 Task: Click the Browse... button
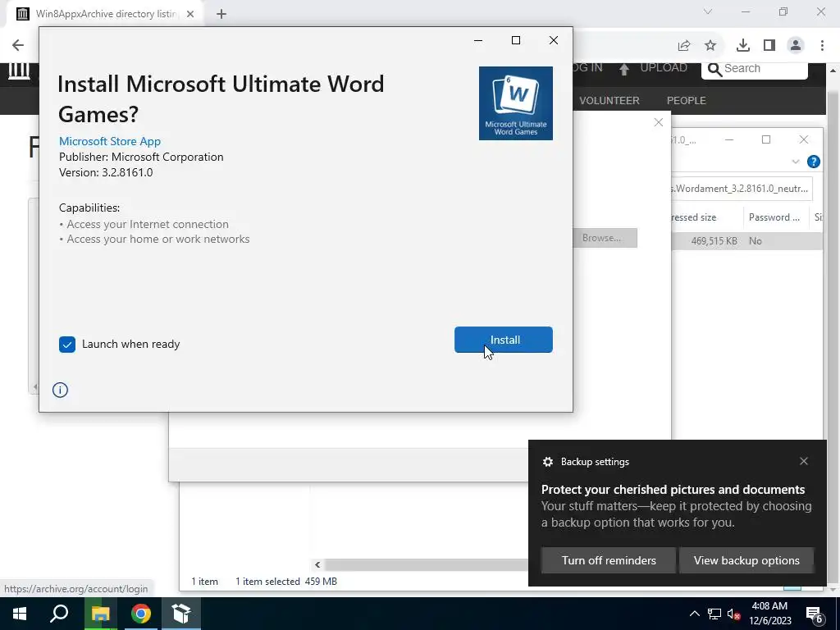coord(605,238)
